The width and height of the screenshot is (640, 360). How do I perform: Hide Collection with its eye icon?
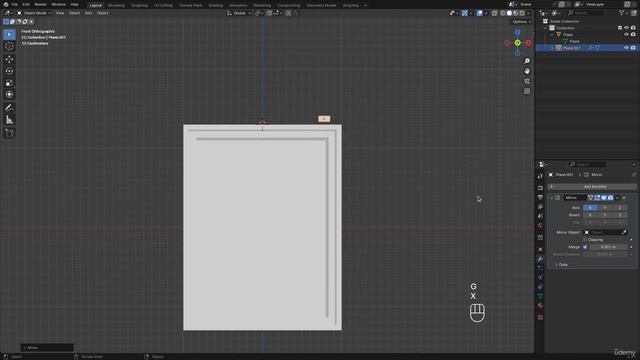pyautogui.click(x=626, y=28)
